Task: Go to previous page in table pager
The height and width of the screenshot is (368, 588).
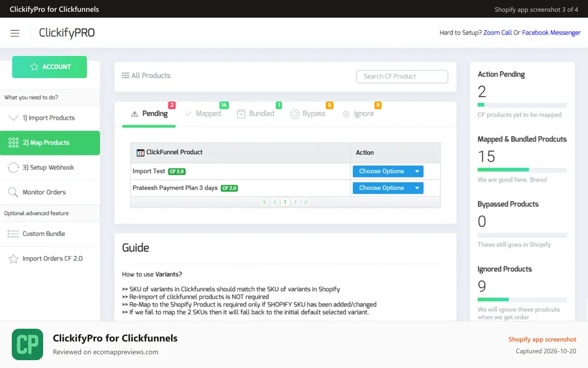Action: click(x=275, y=202)
